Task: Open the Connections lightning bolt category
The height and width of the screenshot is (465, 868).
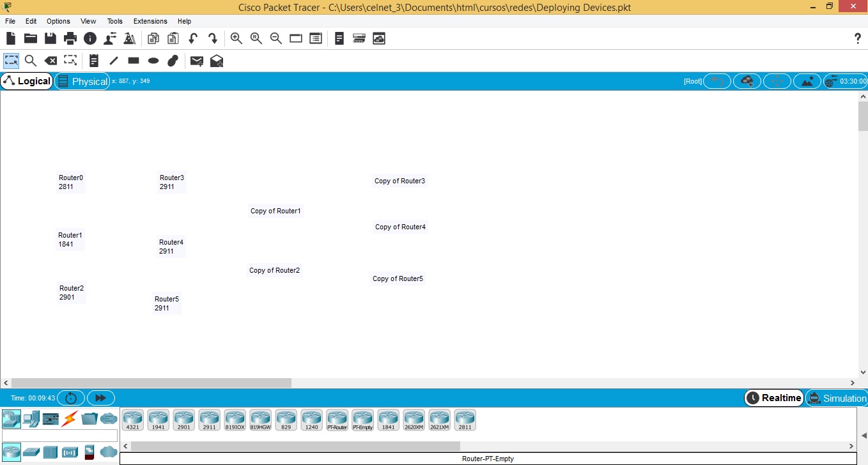Action: (x=70, y=419)
